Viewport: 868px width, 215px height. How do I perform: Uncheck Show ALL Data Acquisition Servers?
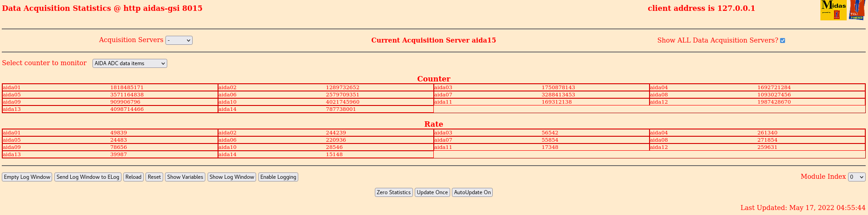[782, 41]
